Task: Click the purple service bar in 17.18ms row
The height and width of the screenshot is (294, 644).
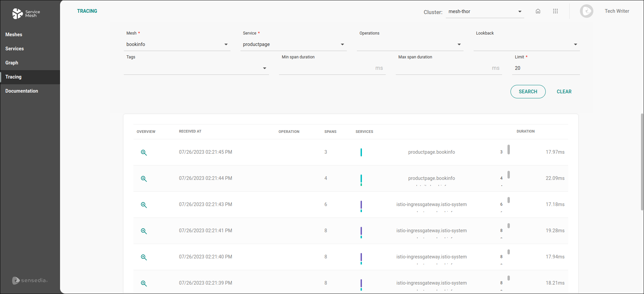Action: point(361,205)
